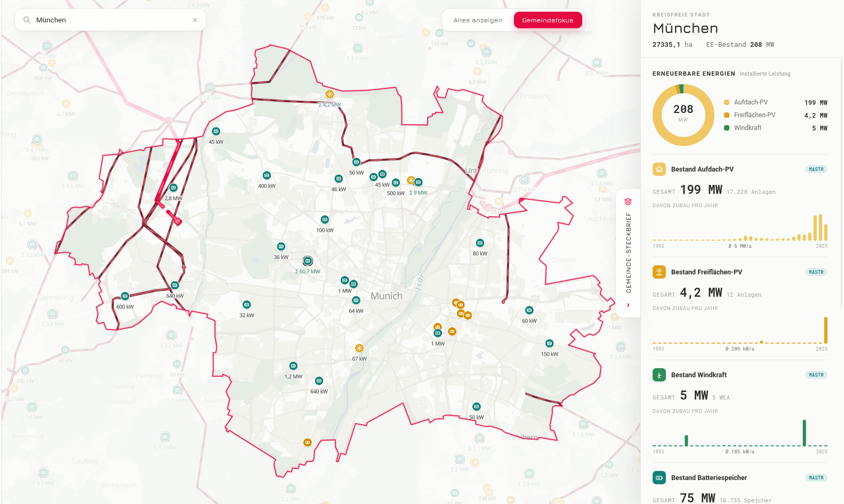Click the Ø 185 kW/a average label

tap(739, 452)
